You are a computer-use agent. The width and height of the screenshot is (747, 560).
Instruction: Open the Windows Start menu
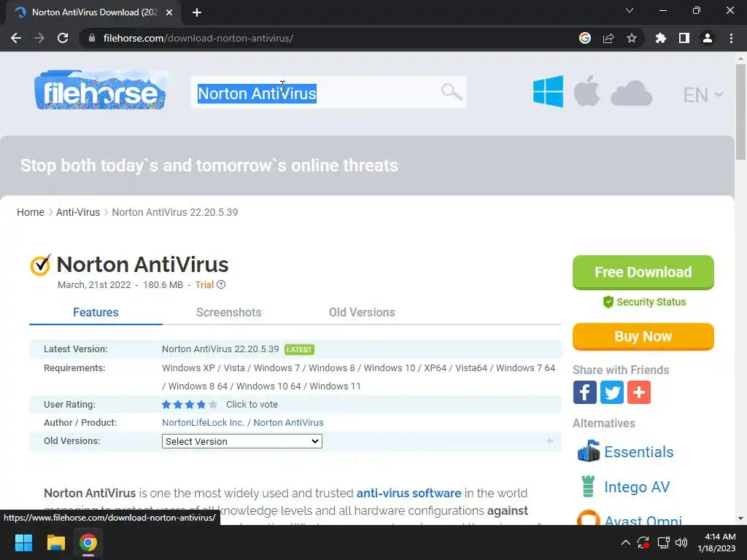(23, 542)
